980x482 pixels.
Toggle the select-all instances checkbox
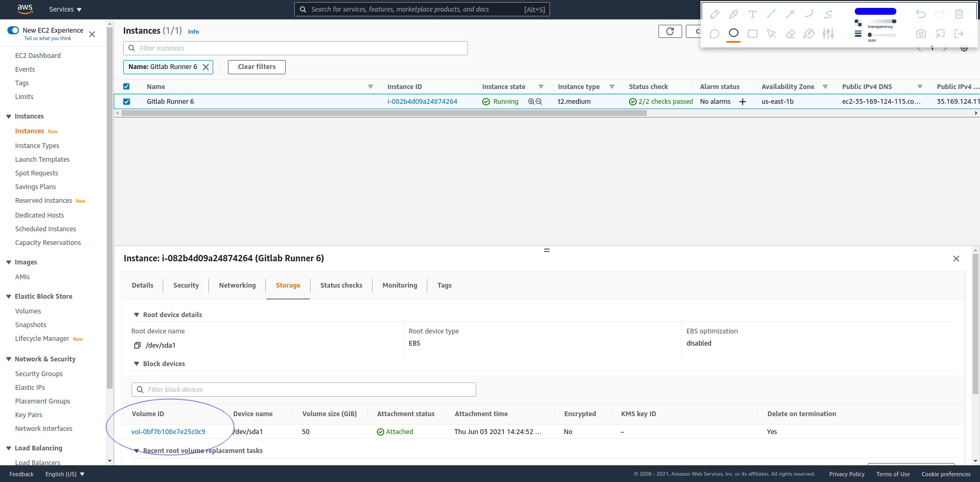[x=126, y=86]
